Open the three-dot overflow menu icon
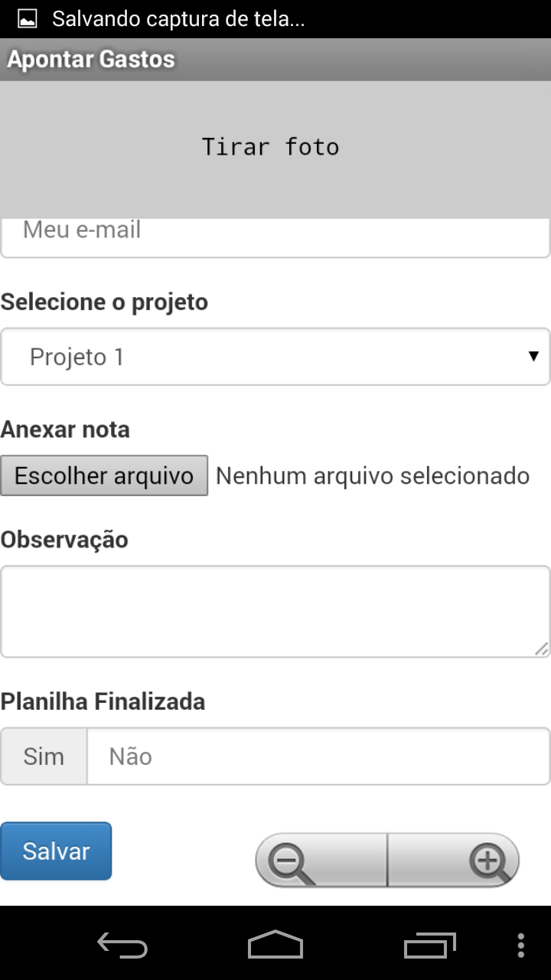This screenshot has width=551, height=980. tap(521, 945)
